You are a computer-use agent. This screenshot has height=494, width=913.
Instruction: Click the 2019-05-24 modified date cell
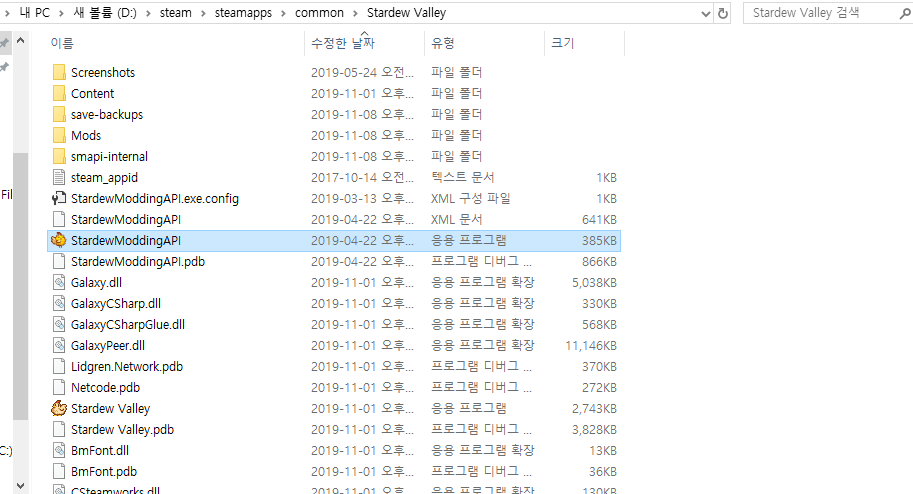[x=362, y=72]
